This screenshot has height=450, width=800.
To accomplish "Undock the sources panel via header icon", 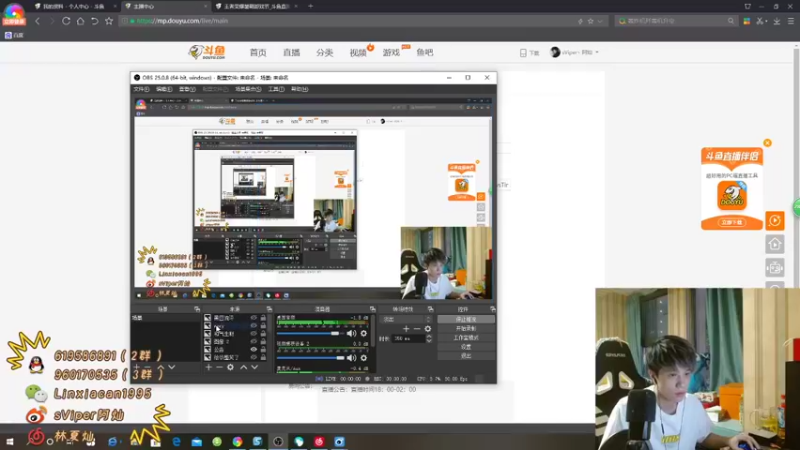I will pos(269,309).
